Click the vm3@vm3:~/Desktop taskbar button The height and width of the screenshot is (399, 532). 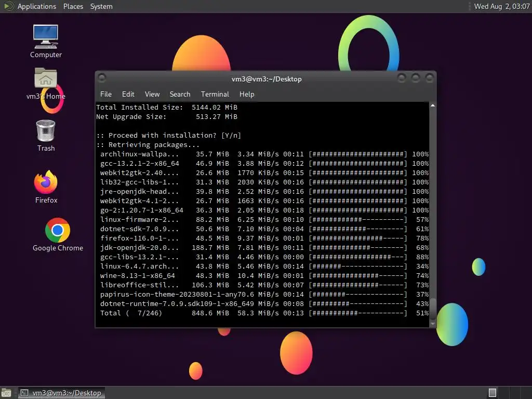tap(62, 393)
